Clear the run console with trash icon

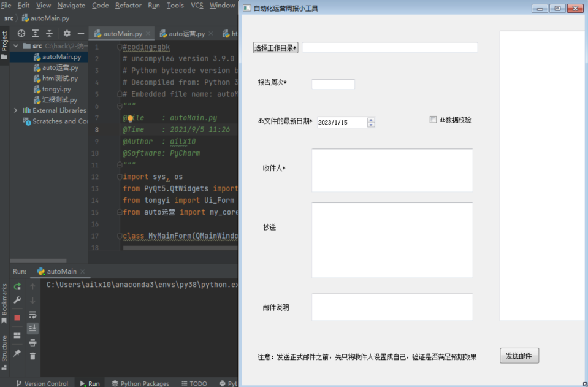(32, 356)
